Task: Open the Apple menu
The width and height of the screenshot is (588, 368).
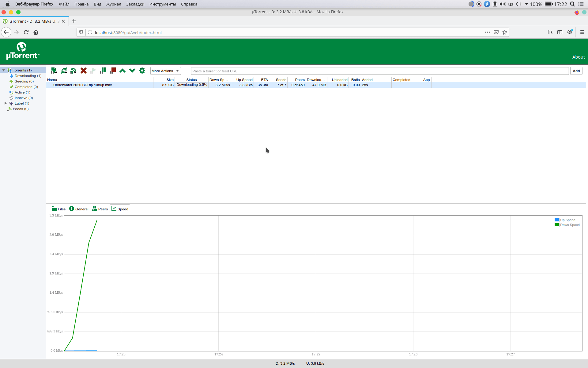Action: [x=7, y=4]
